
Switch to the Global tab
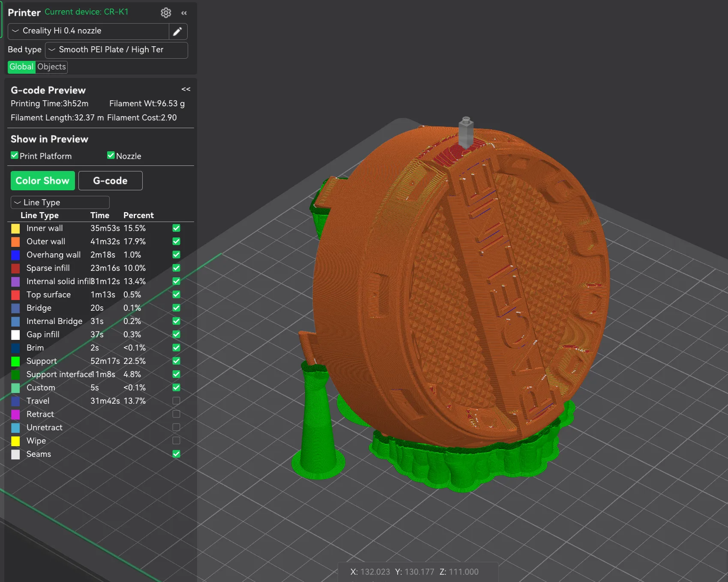[x=21, y=67]
